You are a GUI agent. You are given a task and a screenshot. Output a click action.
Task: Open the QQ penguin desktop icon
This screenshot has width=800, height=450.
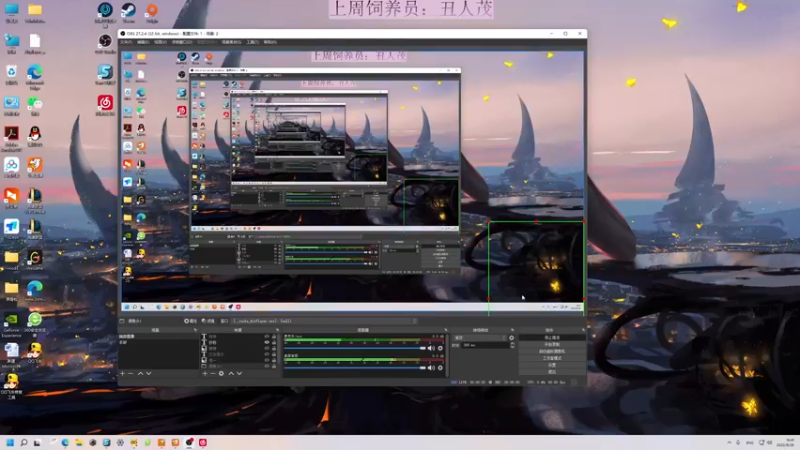coord(35,136)
